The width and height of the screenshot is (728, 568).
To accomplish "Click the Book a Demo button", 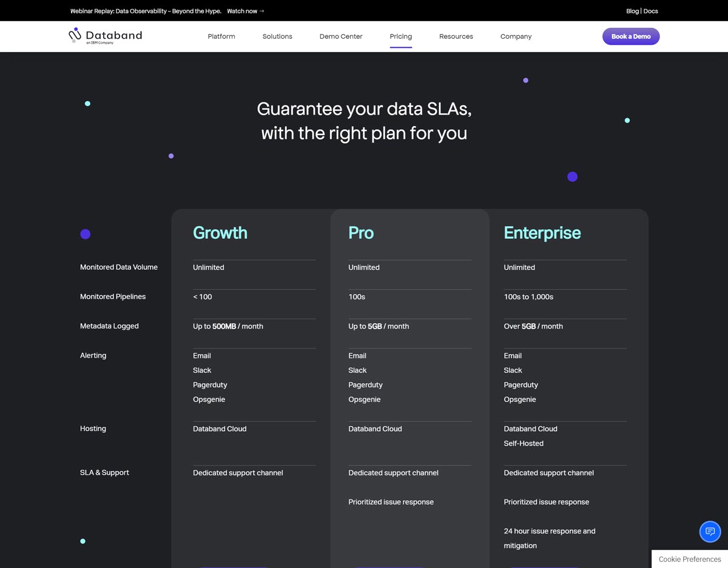I will point(631,36).
